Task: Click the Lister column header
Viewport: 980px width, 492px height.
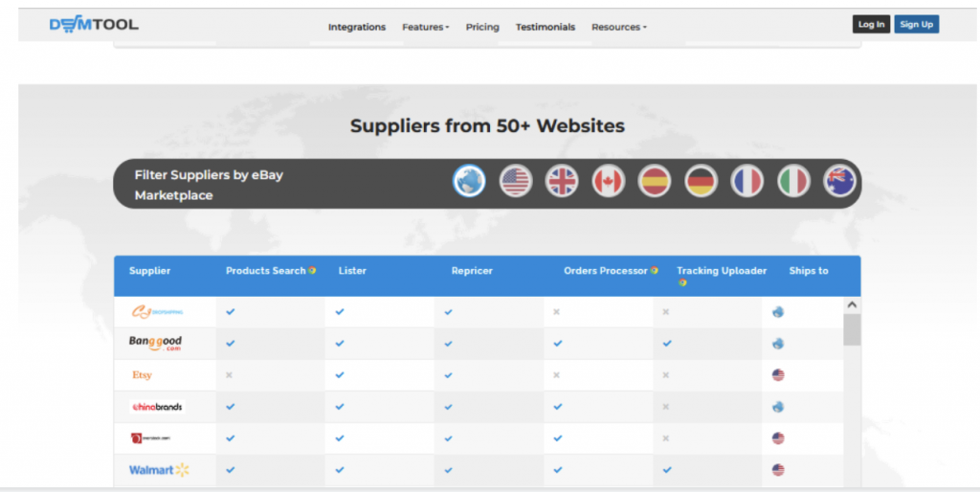Action: pyautogui.click(x=352, y=271)
